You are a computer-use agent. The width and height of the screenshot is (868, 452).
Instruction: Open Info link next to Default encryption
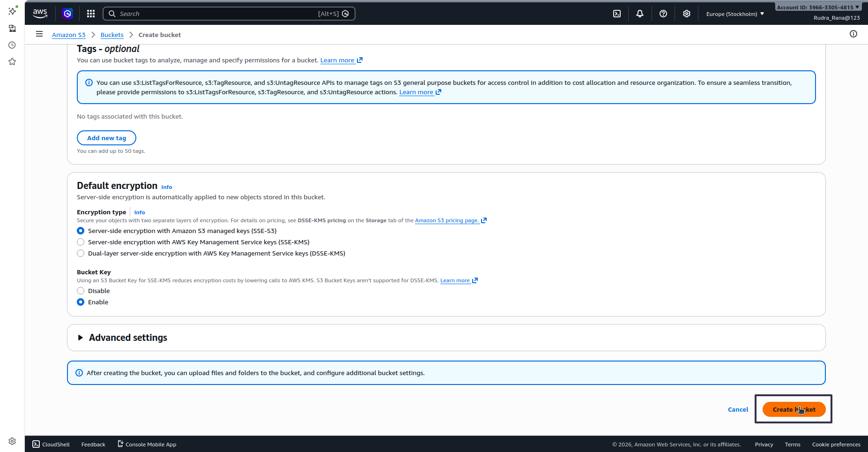167,187
